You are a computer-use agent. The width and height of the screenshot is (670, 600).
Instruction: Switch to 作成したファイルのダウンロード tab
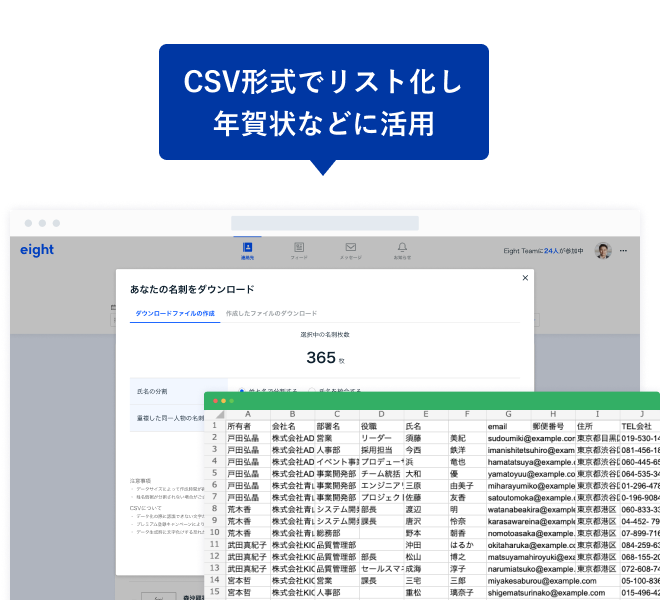click(x=271, y=313)
